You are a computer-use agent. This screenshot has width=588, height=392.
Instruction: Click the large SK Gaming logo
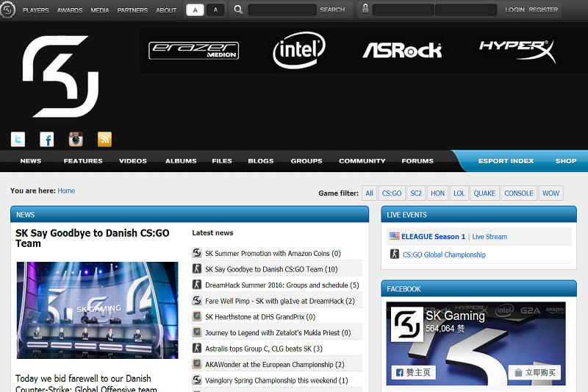61,76
